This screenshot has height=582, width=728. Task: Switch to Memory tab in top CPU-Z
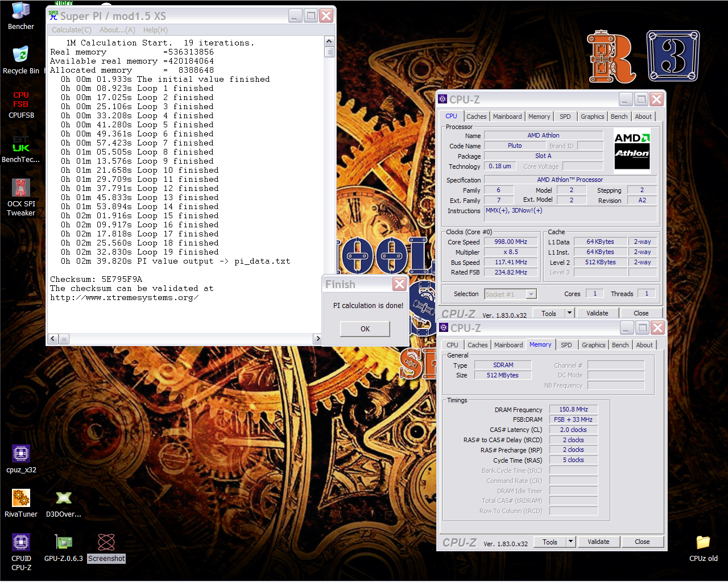pos(539,117)
